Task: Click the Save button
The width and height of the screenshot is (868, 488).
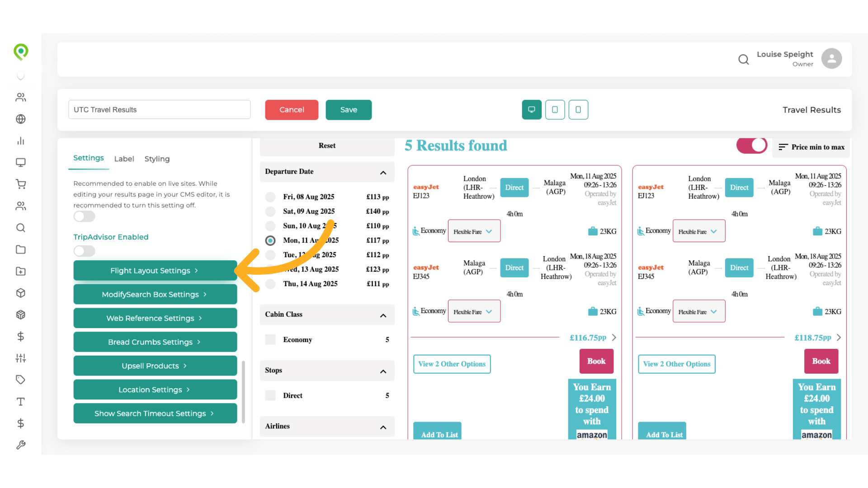Action: coord(349,110)
